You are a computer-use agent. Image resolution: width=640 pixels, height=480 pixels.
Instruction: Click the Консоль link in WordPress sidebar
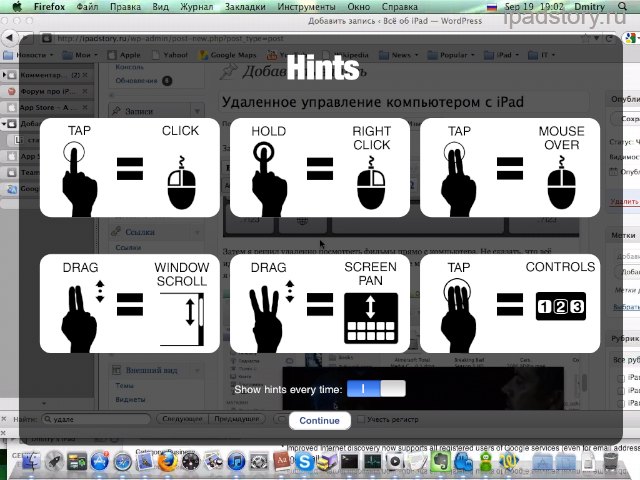coord(129,67)
